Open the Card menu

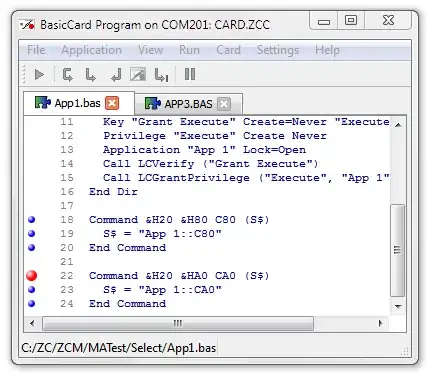pos(228,50)
